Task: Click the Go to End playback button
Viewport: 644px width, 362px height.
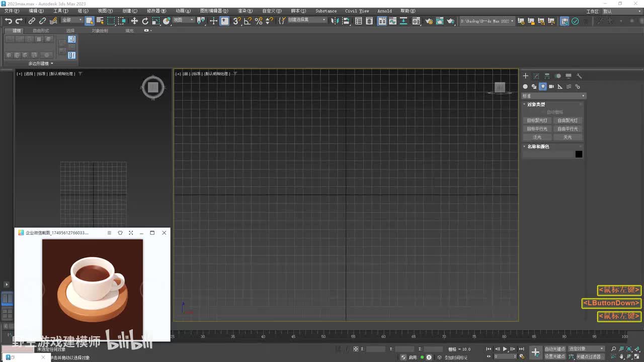Action: point(521,349)
